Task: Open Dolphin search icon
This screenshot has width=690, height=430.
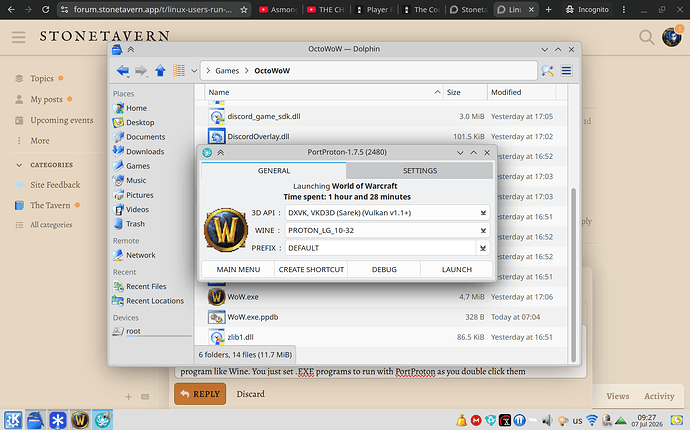Action: pyautogui.click(x=547, y=70)
